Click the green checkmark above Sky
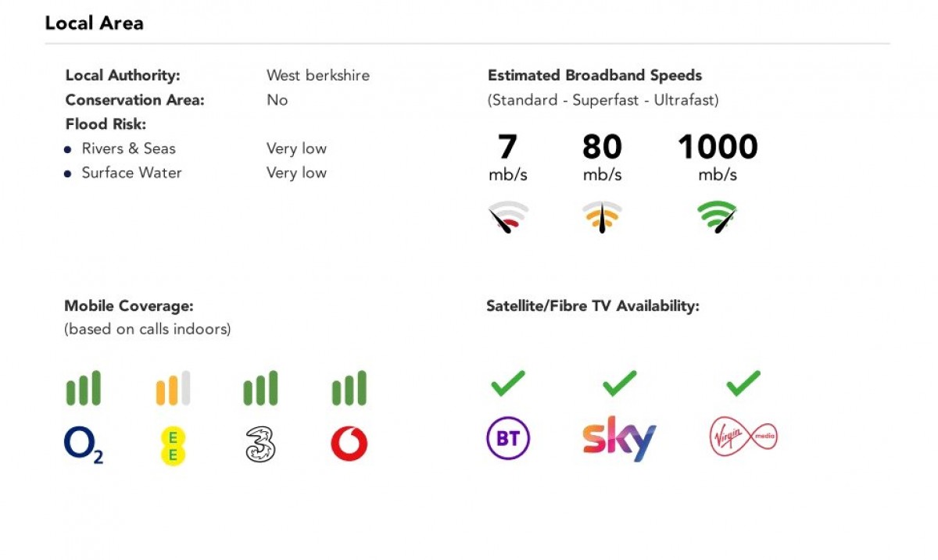Screen dimensions: 938x560 tap(619, 383)
